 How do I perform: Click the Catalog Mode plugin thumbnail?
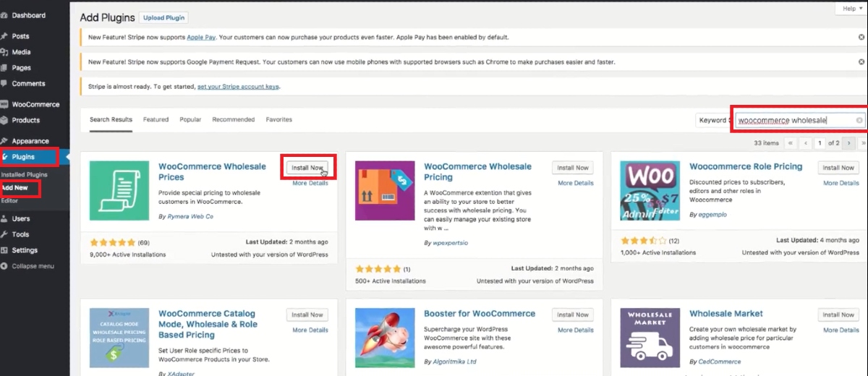click(x=119, y=338)
